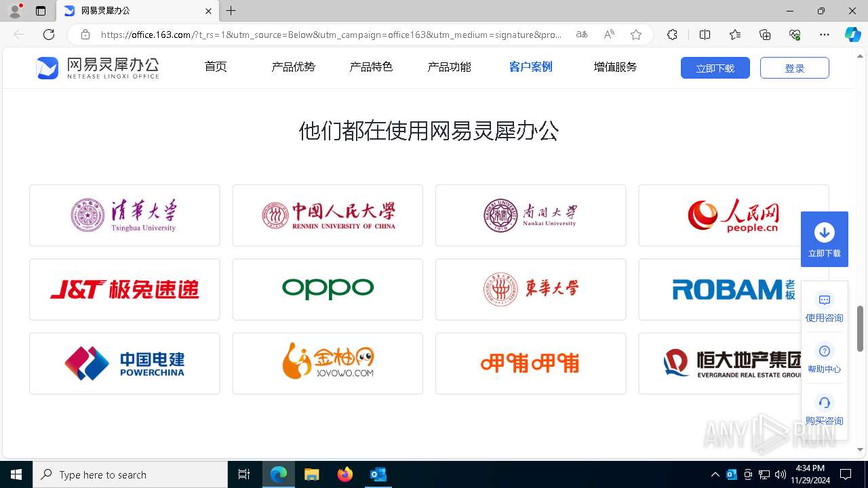868x488 pixels.
Task: Toggle the read aloud icon
Action: click(x=609, y=35)
